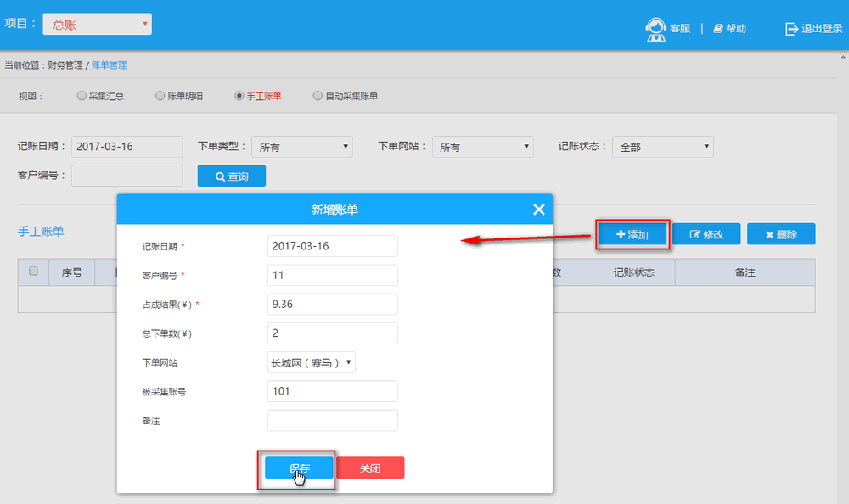Click the 查询 search button

point(231,176)
